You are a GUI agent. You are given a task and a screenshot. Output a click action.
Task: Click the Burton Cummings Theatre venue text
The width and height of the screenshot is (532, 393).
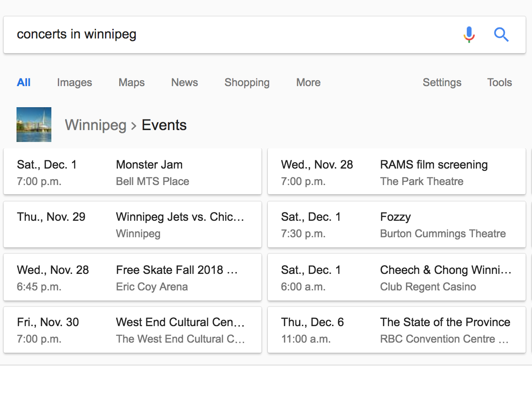pyautogui.click(x=443, y=234)
